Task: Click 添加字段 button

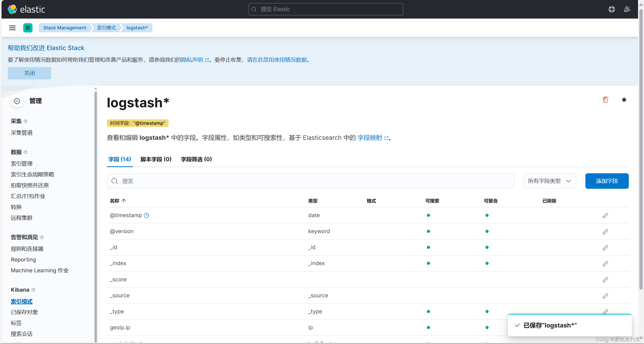Action: pyautogui.click(x=607, y=181)
